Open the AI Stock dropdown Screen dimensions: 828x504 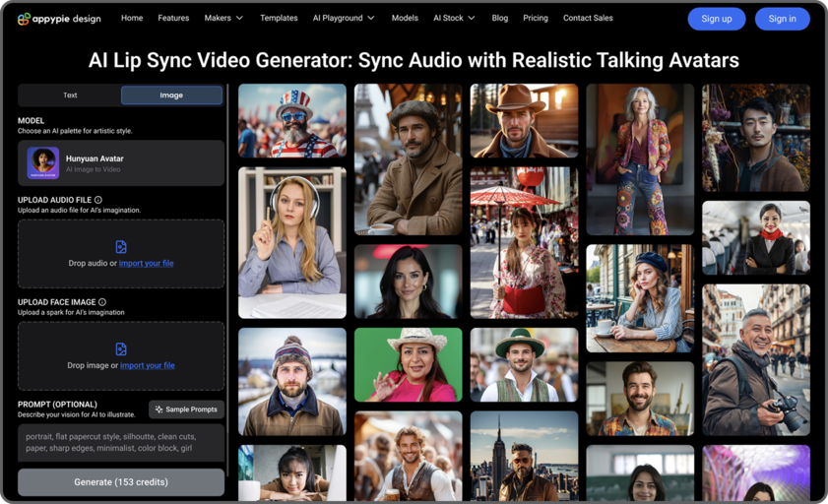[454, 18]
